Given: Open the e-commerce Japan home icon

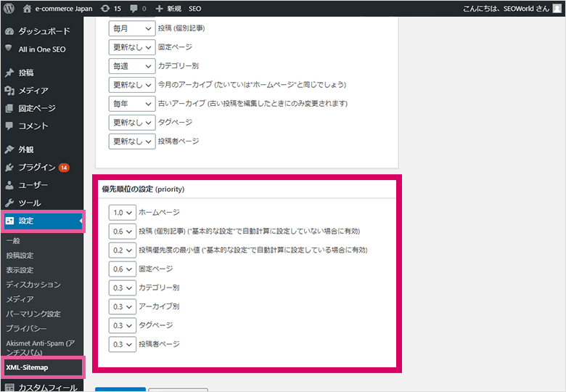Looking at the screenshot, I should 27,9.
